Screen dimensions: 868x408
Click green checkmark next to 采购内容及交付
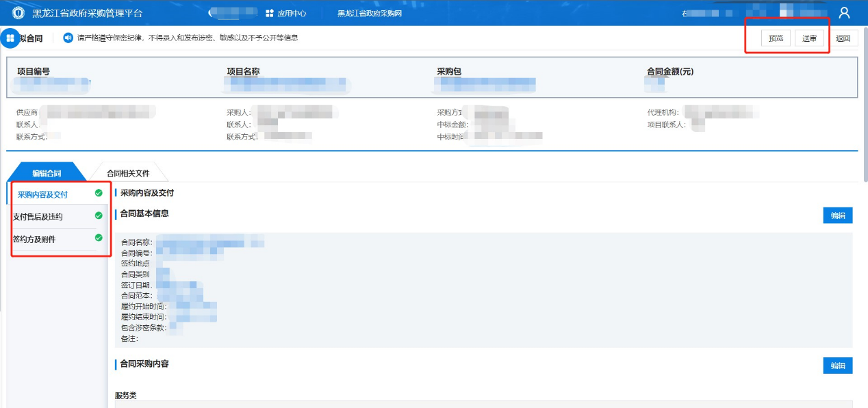pos(99,194)
